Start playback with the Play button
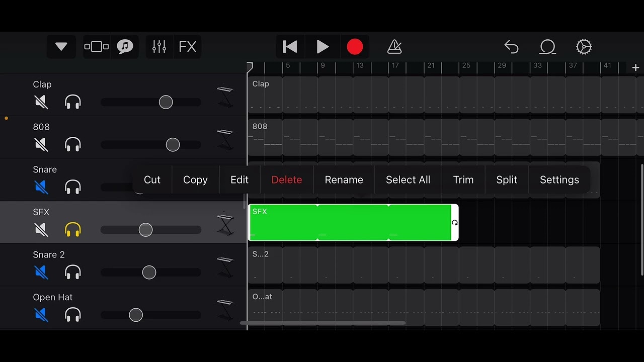 [x=323, y=47]
